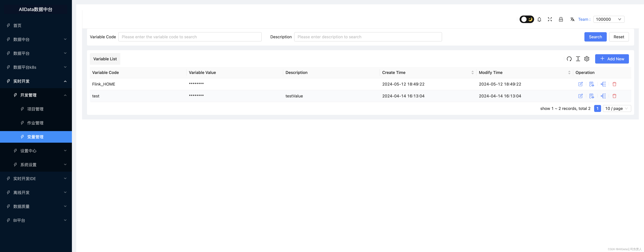Expand the 数据质量 menu

(36, 206)
